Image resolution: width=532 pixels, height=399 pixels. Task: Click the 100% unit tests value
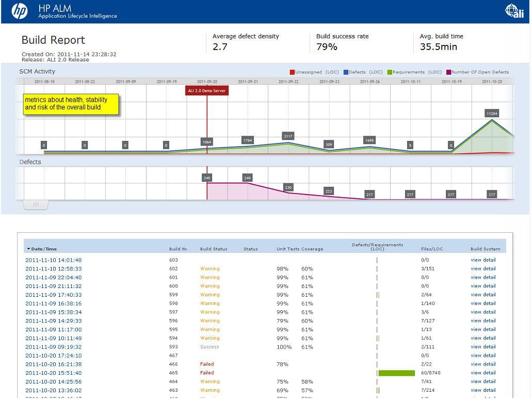coord(284,347)
